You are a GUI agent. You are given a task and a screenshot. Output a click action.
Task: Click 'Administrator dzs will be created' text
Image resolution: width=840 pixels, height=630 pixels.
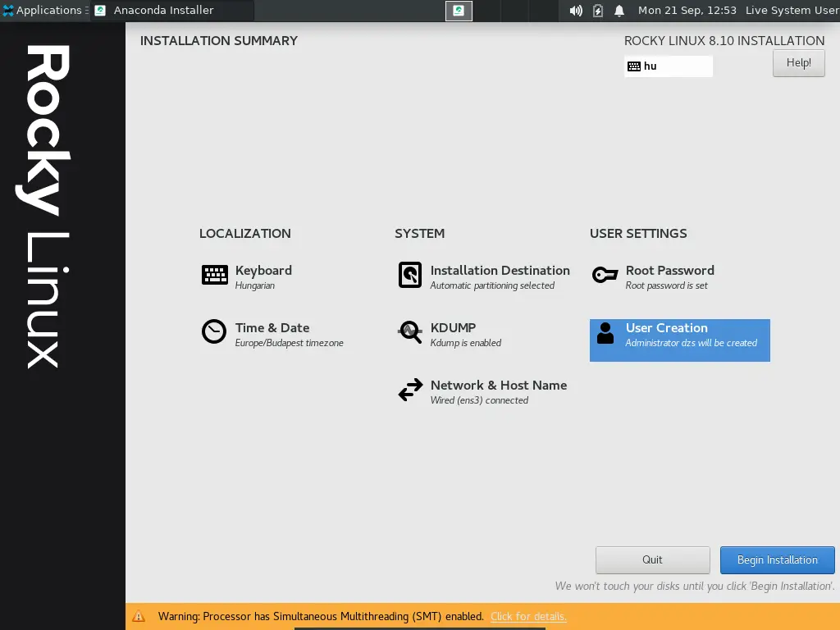click(691, 343)
